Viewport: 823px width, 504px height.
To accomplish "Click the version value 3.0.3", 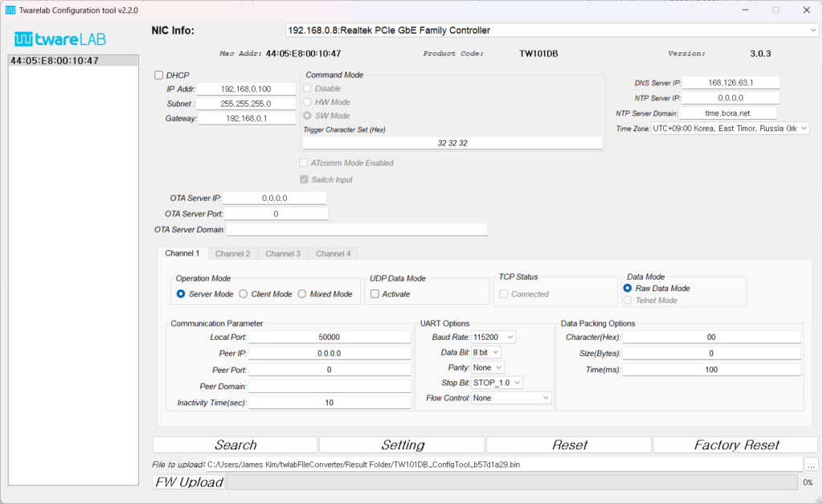I will (760, 54).
